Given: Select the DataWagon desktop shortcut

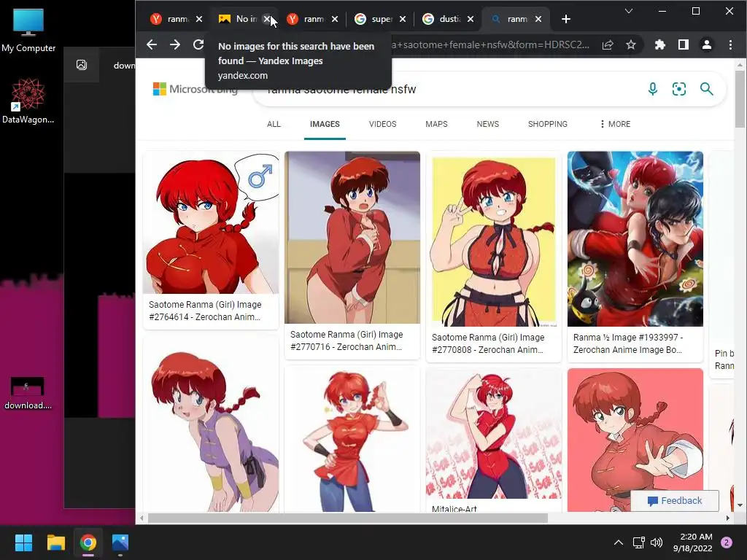Looking at the screenshot, I should click(x=28, y=101).
